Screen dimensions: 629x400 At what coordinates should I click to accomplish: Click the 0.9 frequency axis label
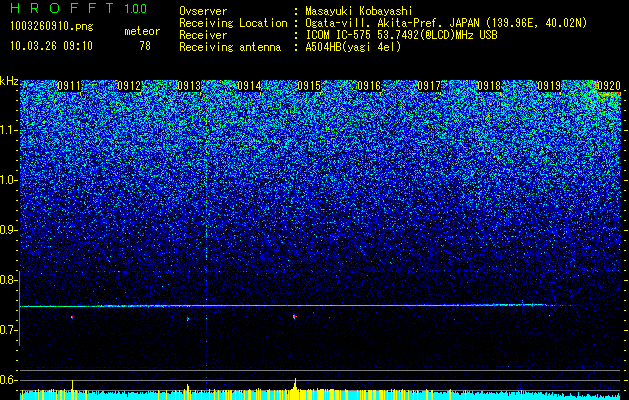coord(8,230)
